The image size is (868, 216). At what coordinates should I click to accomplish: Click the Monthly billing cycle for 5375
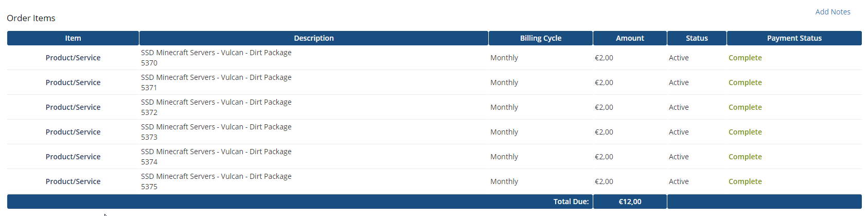pos(504,181)
